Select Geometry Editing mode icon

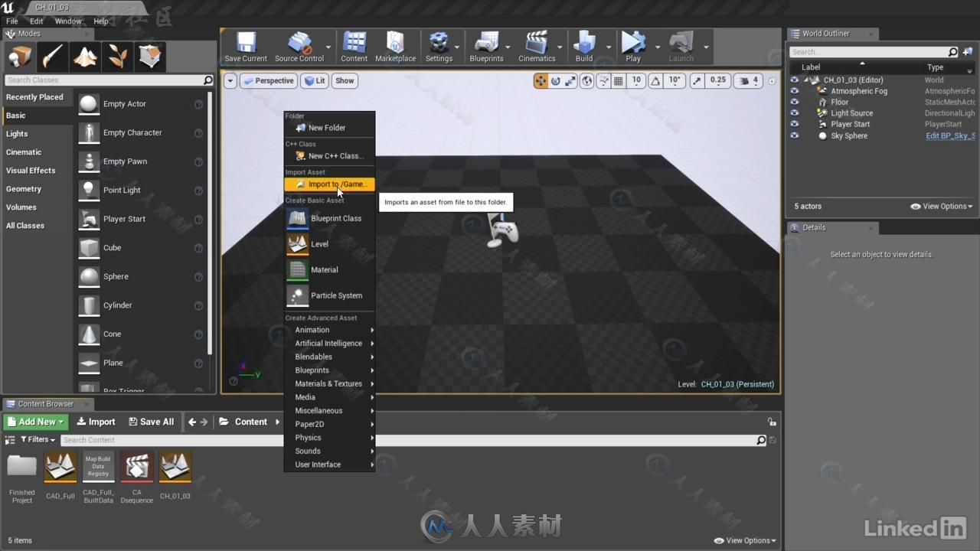[150, 57]
